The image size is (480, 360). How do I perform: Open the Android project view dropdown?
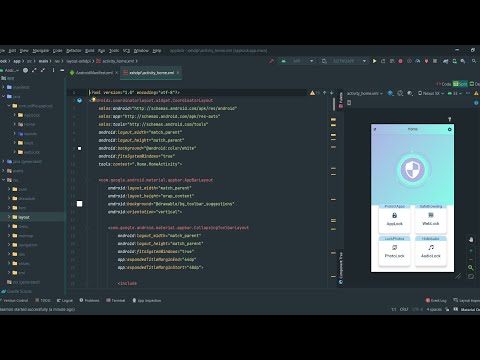10,70
